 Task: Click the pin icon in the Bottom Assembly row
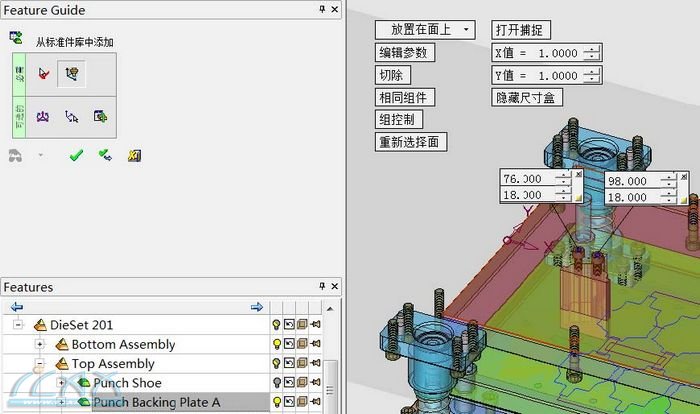pos(315,343)
